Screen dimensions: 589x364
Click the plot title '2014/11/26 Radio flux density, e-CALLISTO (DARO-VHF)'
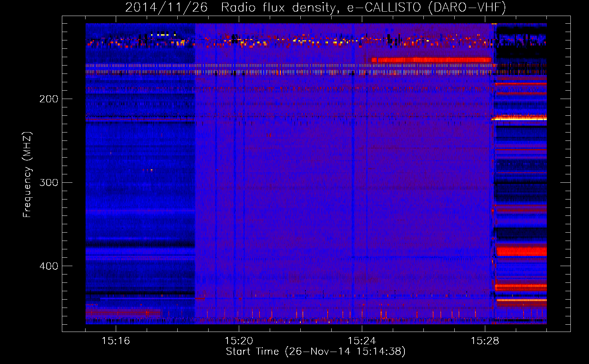pyautogui.click(x=316, y=7)
